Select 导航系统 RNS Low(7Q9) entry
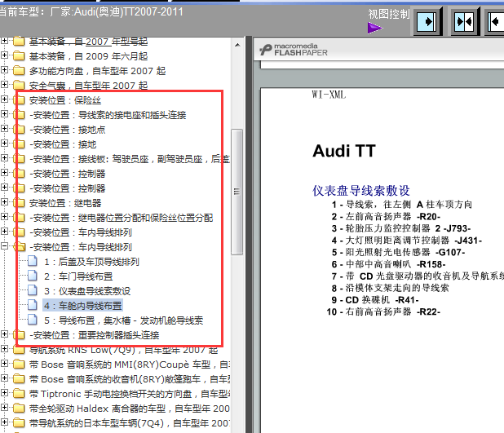This screenshot has height=433, width=504. pos(124,350)
